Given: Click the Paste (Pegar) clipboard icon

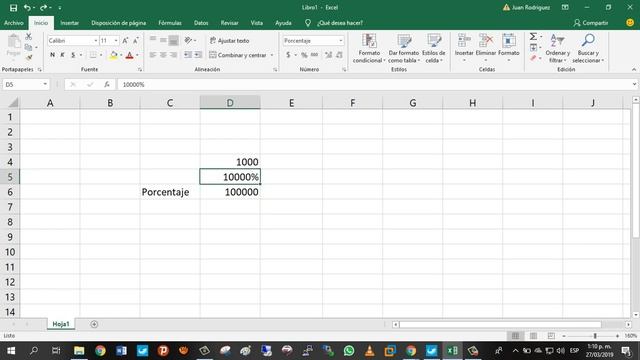Looking at the screenshot, I should [13, 45].
